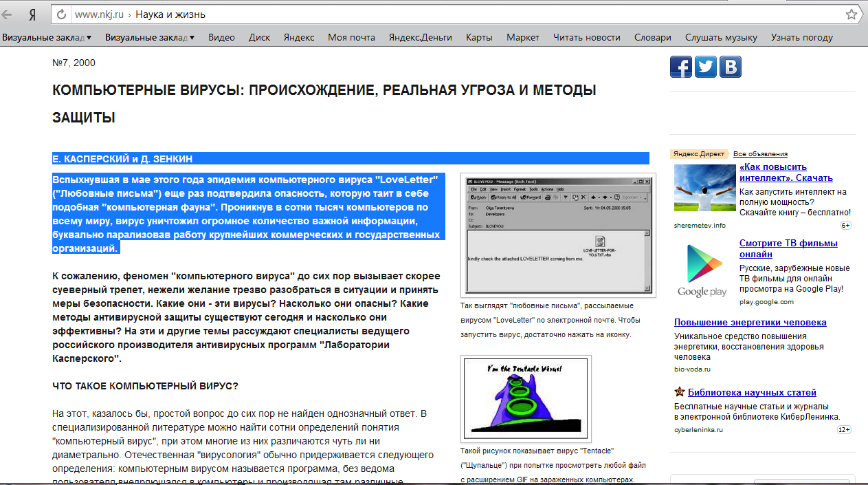Click the play.google.com ad domain
The width and height of the screenshot is (868, 485).
point(766,301)
